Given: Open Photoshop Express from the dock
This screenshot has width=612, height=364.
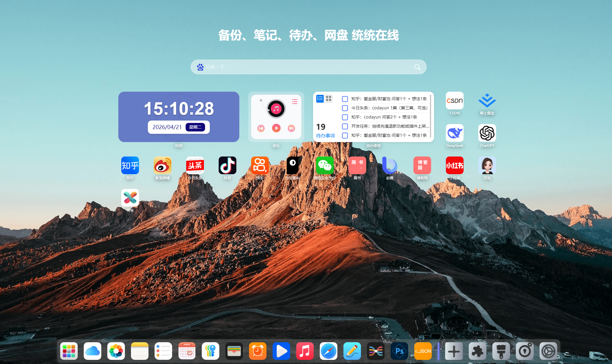Looking at the screenshot, I should point(399,351).
